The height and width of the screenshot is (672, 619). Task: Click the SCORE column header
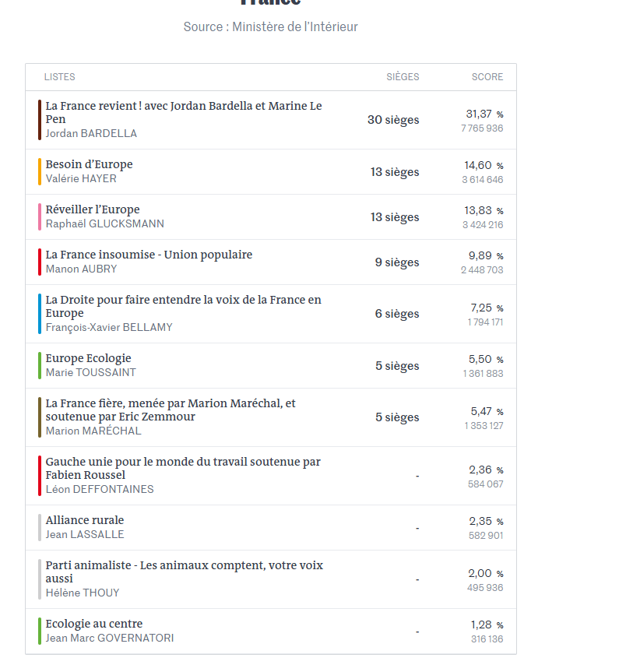tap(487, 77)
